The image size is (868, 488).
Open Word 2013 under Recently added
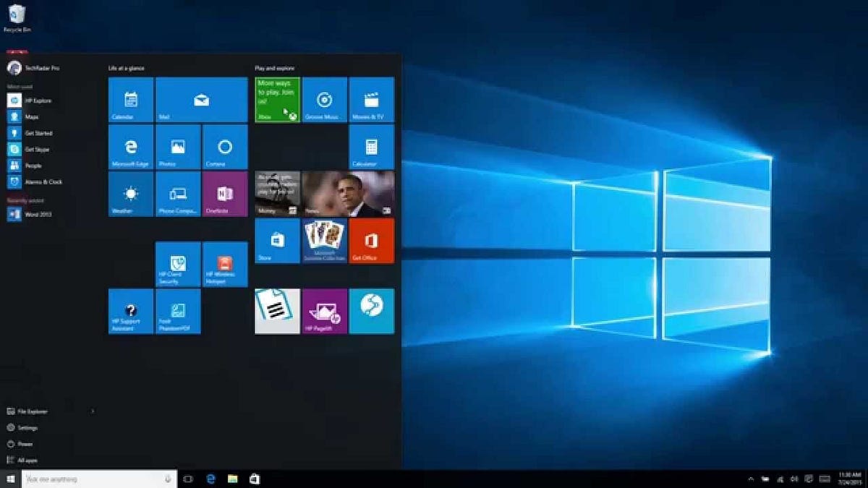(x=34, y=213)
